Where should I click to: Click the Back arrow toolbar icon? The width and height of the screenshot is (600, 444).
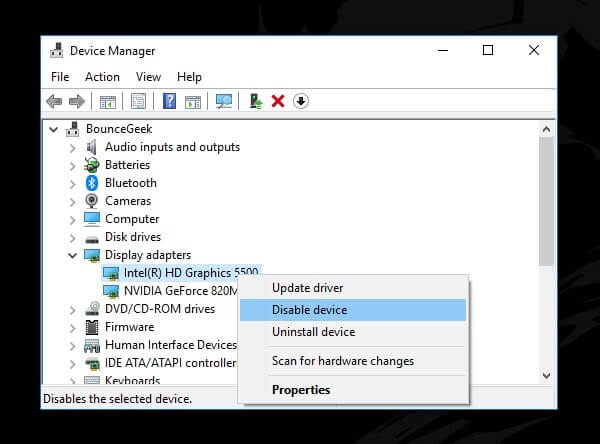tap(54, 101)
